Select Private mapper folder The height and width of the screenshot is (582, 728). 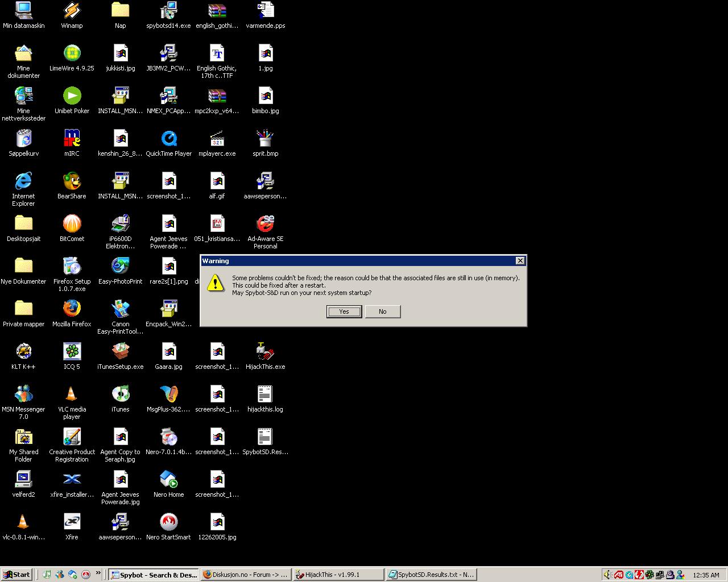pyautogui.click(x=23, y=314)
